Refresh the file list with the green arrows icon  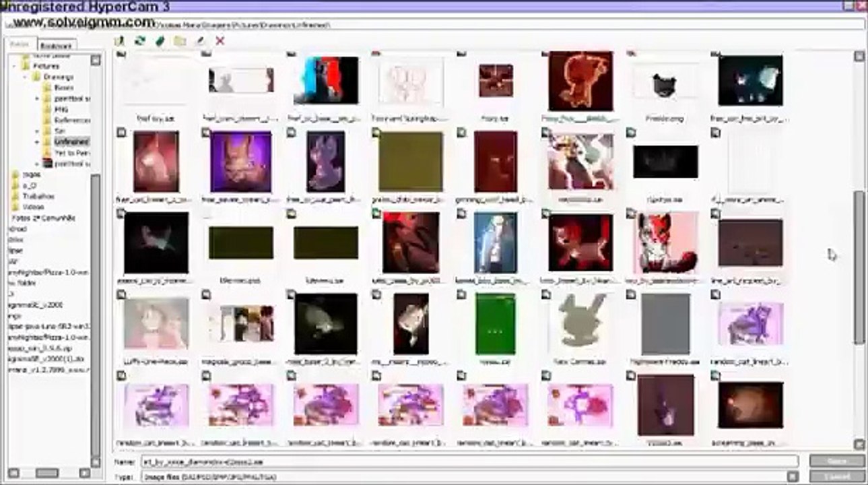140,41
